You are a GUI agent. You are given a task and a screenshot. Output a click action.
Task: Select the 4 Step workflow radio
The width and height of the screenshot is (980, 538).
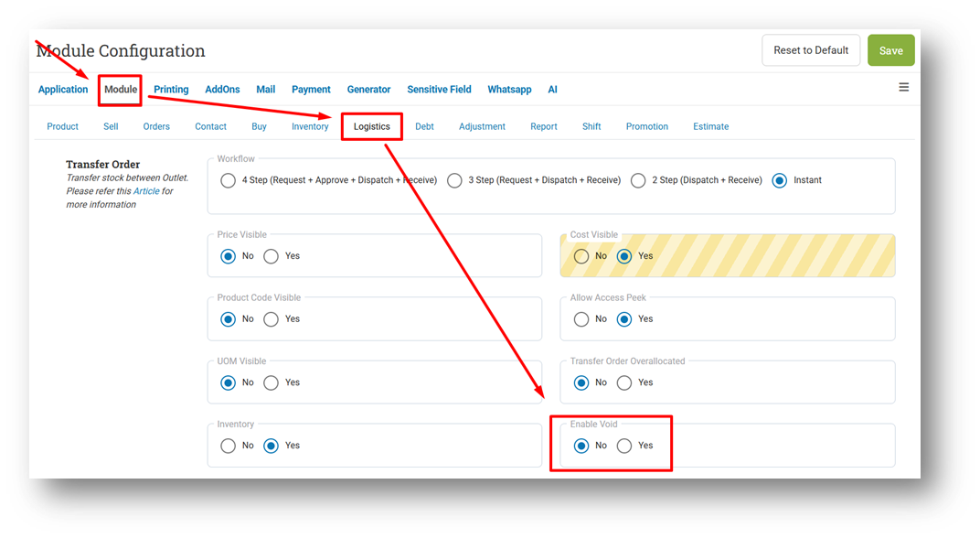tap(229, 181)
